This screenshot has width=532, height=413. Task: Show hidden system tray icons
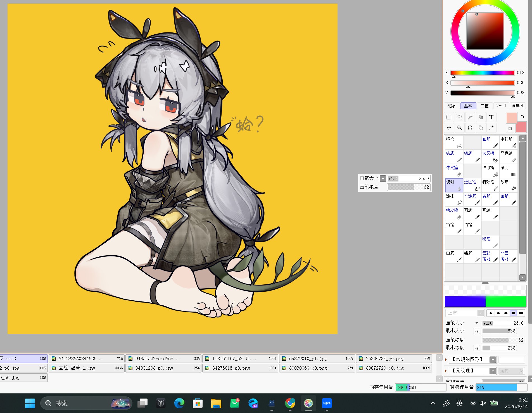pos(433,403)
